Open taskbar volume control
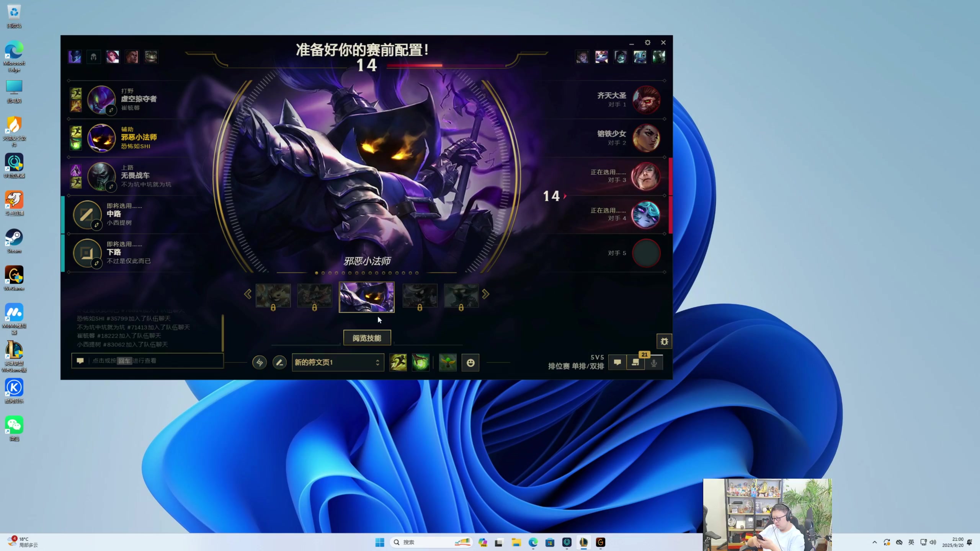980x551 pixels. 933,542
